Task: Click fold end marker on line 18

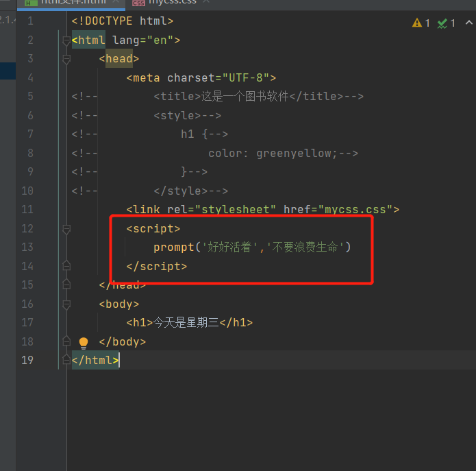Action: click(x=66, y=341)
